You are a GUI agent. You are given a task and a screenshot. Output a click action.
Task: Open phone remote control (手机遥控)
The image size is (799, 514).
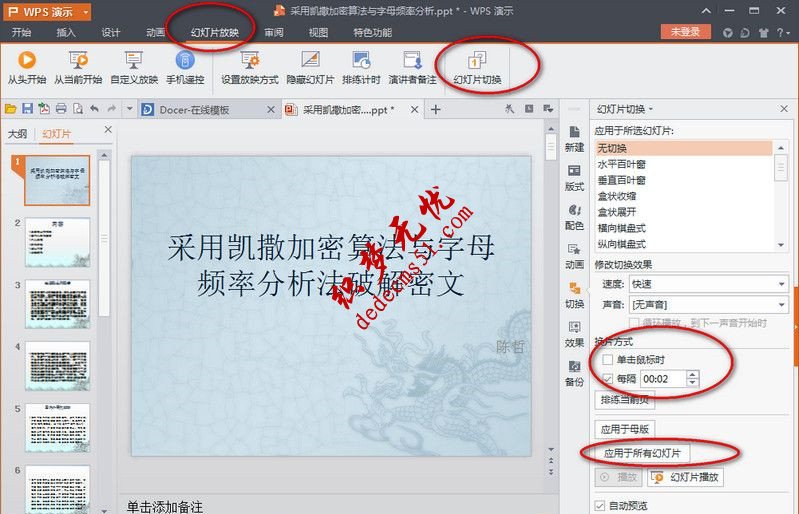[185, 67]
